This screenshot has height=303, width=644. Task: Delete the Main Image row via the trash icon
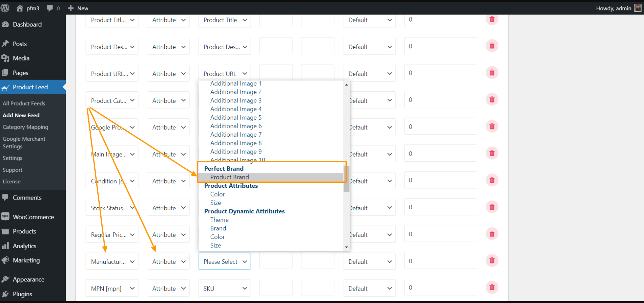492,153
